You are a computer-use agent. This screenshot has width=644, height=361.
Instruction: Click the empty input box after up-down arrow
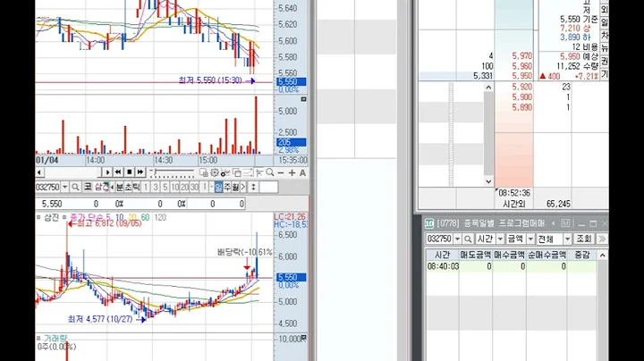point(268,187)
